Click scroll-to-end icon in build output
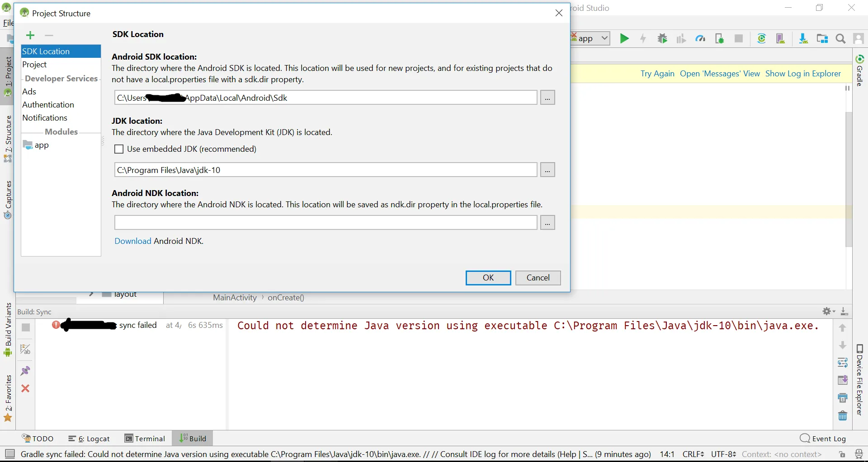This screenshot has height=462, width=868. tap(843, 380)
